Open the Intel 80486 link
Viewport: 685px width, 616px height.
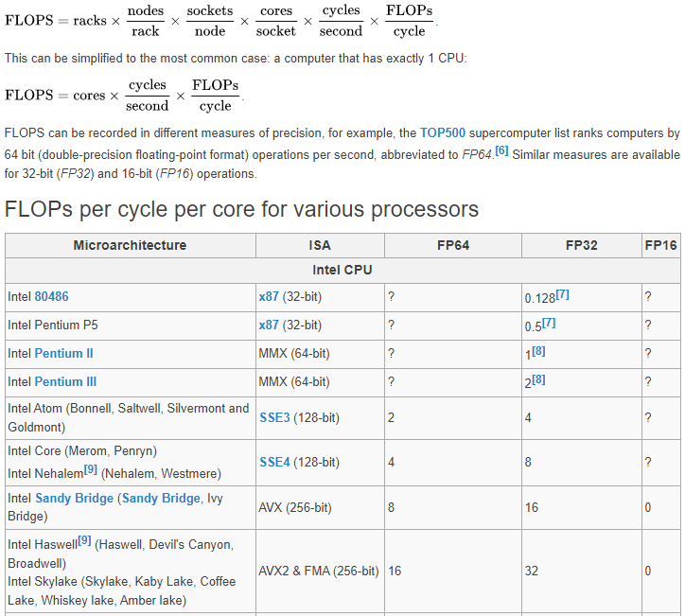pos(51,297)
